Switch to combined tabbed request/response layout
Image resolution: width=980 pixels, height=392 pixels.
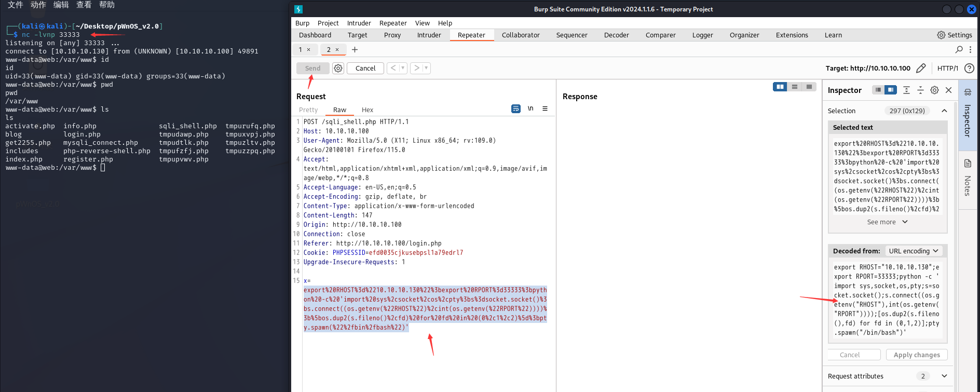(809, 87)
